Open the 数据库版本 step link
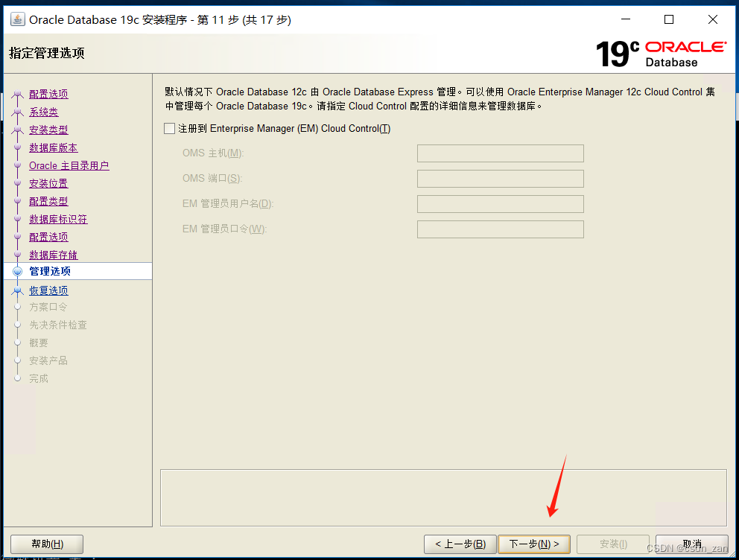The height and width of the screenshot is (560, 739). tap(53, 147)
